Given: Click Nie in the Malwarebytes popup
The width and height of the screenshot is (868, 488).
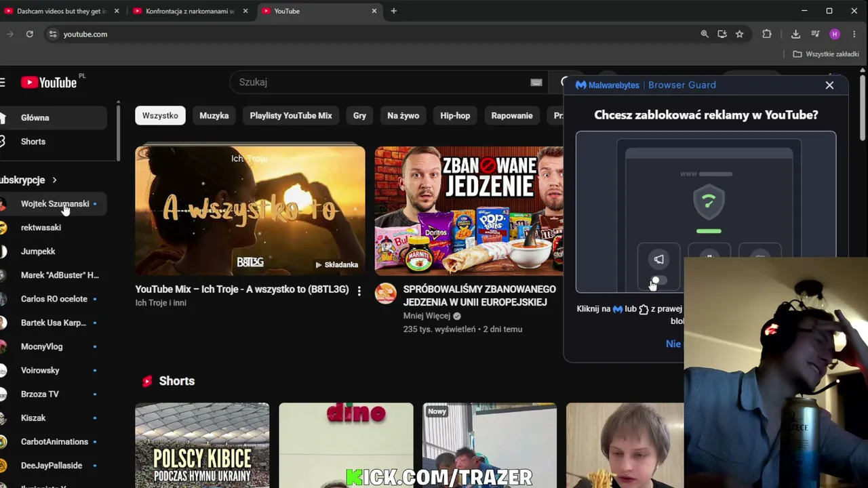Looking at the screenshot, I should click(x=673, y=344).
